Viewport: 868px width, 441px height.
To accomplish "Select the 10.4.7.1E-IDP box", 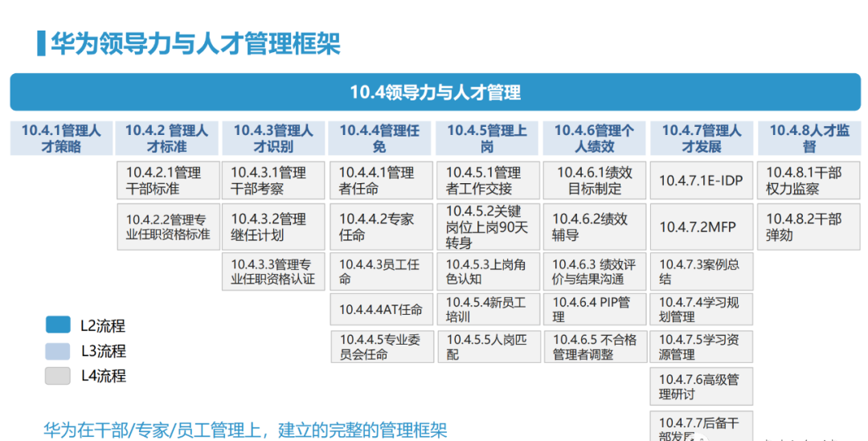I will pyautogui.click(x=702, y=181).
